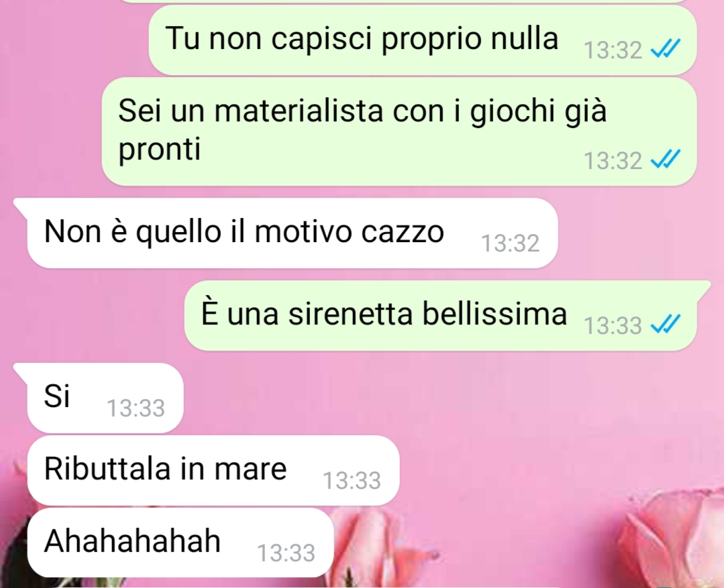Click the 13:33 timestamp beside 'Ahahahahah'
The width and height of the screenshot is (724, 588).
pos(286,553)
